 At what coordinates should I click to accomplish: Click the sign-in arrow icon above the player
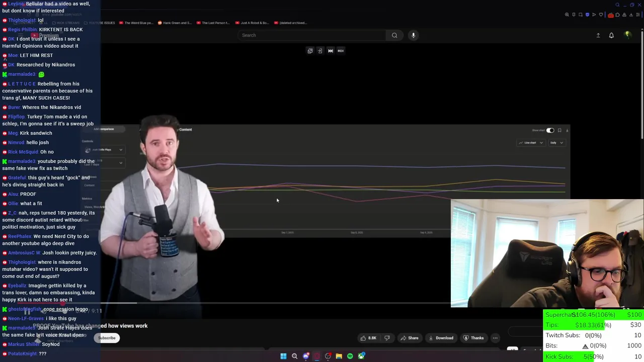(320, 51)
